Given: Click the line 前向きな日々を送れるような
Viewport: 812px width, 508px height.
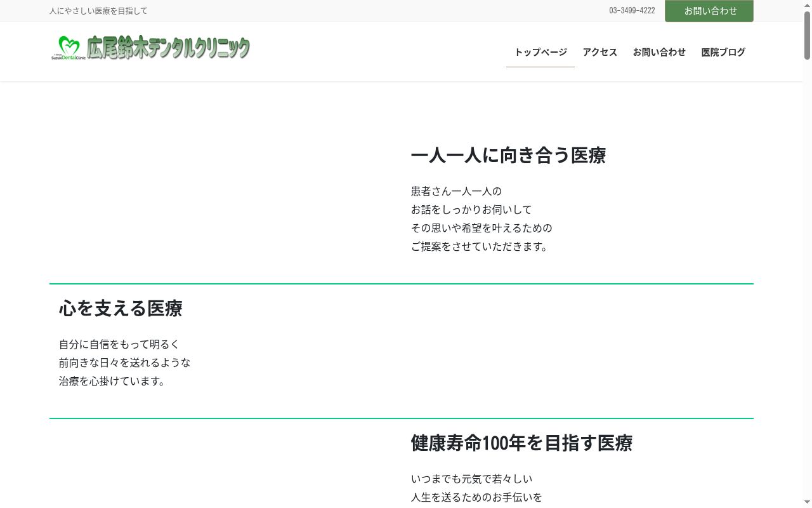Looking at the screenshot, I should coord(124,363).
